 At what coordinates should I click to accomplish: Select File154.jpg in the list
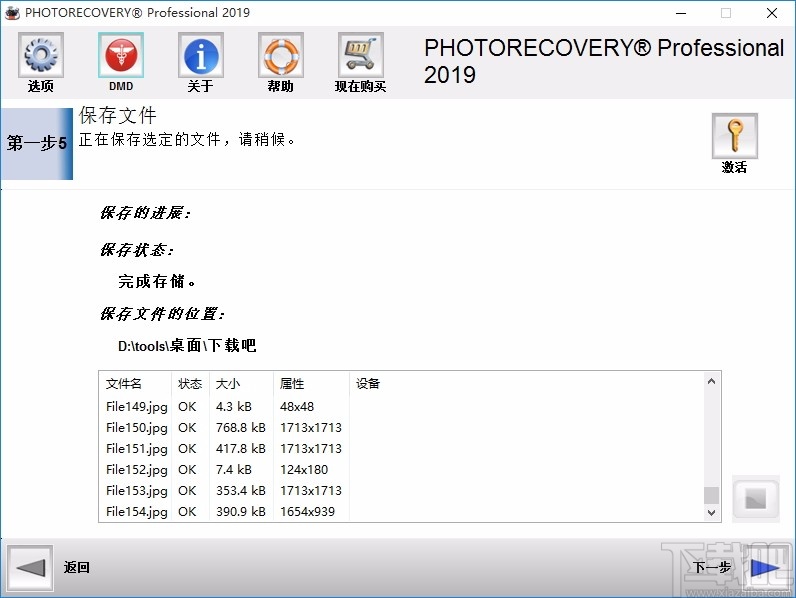pyautogui.click(x=137, y=512)
